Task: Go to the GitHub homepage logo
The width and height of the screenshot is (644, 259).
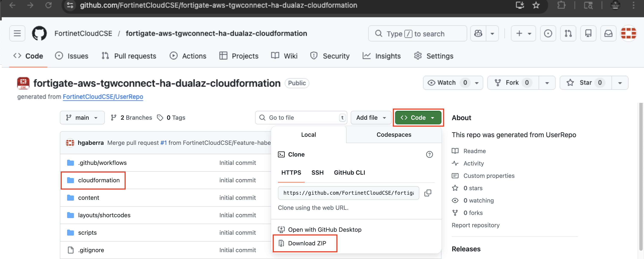Action: coord(39,33)
